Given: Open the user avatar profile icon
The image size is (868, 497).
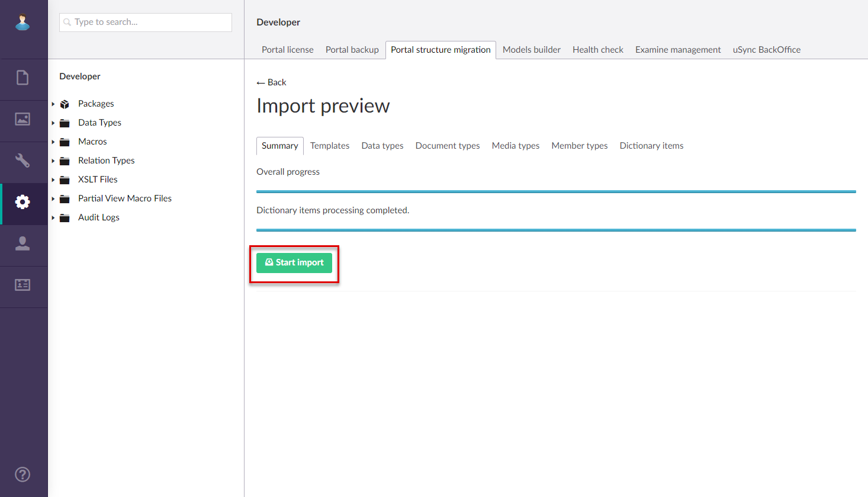Looking at the screenshot, I should [x=22, y=23].
